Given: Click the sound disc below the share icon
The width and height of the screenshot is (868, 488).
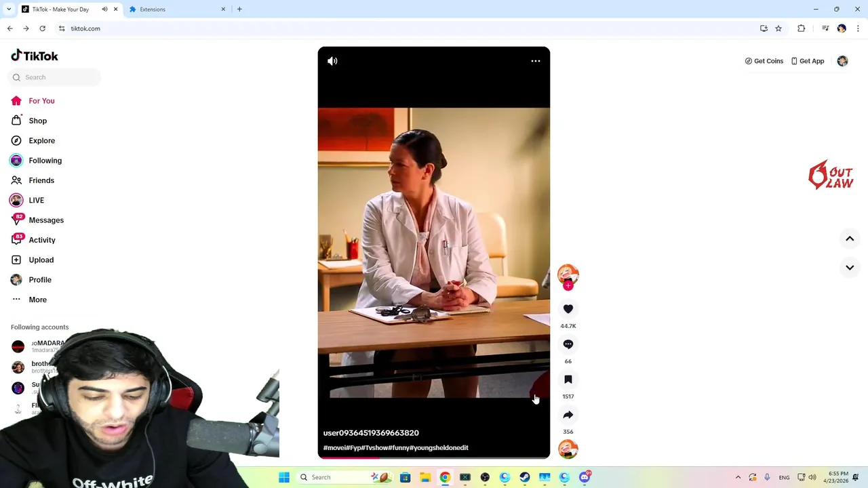Looking at the screenshot, I should click(x=568, y=449).
